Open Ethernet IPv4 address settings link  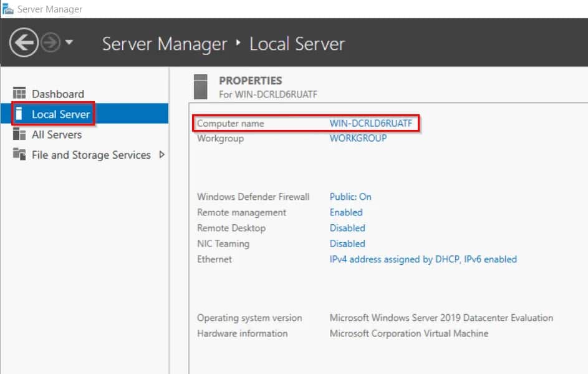(x=423, y=259)
